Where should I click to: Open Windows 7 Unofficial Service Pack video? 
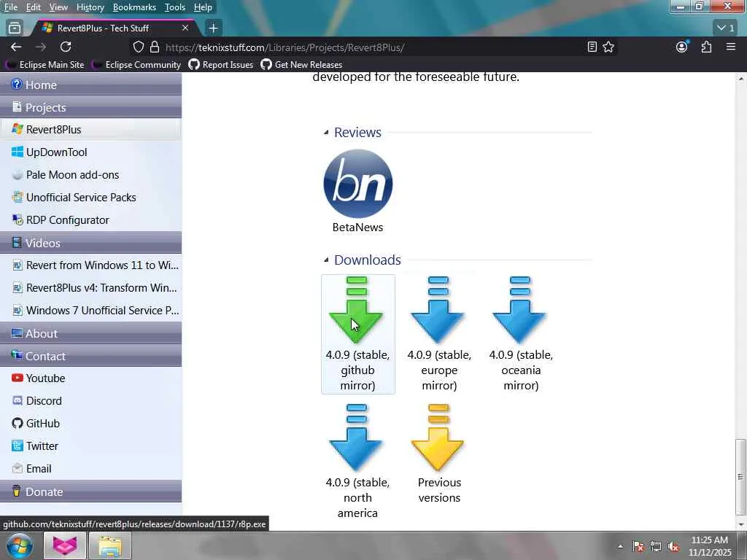pyautogui.click(x=90, y=311)
